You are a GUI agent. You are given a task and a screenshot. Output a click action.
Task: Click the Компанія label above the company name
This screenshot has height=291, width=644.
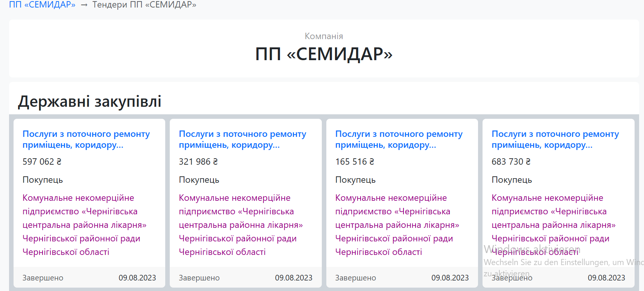click(324, 36)
